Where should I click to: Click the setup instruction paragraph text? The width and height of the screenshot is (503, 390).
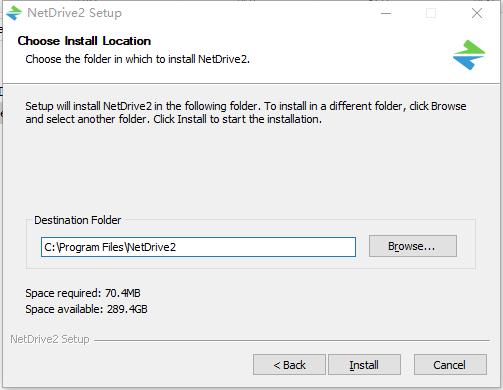(246, 113)
